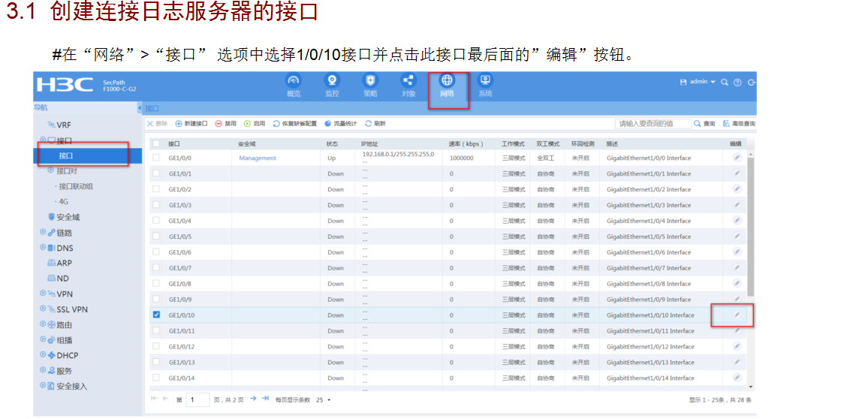
Task: Click the 新建接口 new interface button
Action: coord(191,123)
